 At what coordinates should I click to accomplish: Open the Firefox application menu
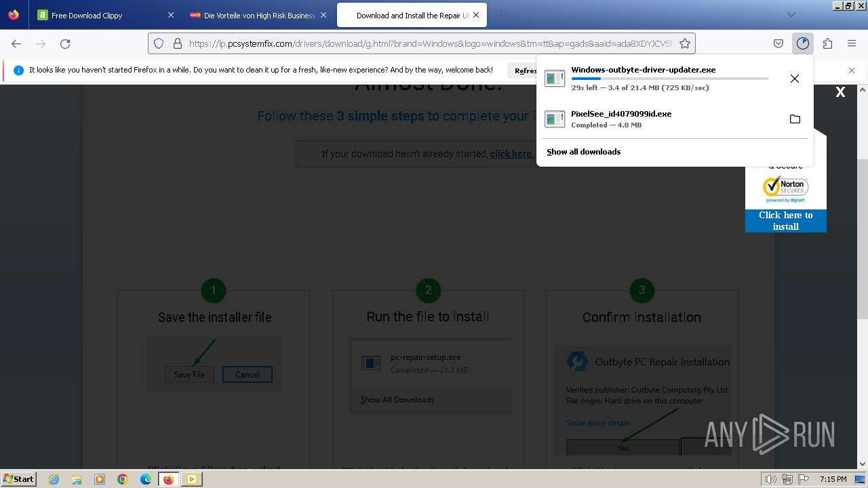click(x=852, y=43)
